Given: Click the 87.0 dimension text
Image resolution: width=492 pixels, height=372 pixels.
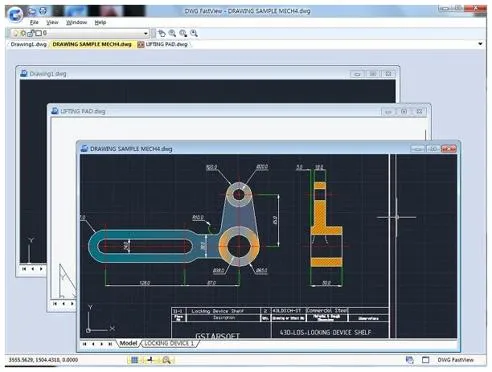Looking at the screenshot, I should click(x=212, y=283).
